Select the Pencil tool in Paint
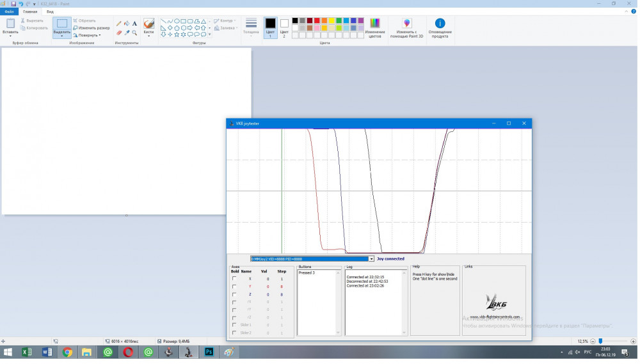This screenshot has width=640, height=364. 119,23
